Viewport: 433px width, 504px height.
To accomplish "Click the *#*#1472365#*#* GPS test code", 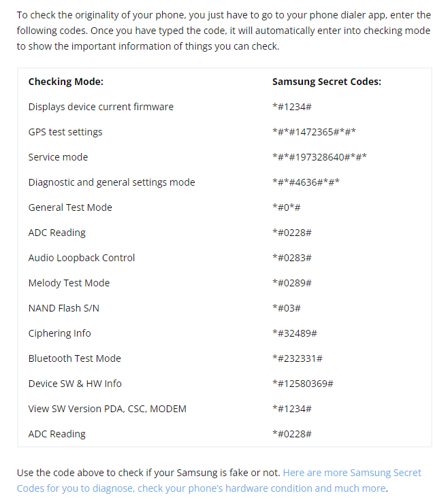I will (x=314, y=132).
